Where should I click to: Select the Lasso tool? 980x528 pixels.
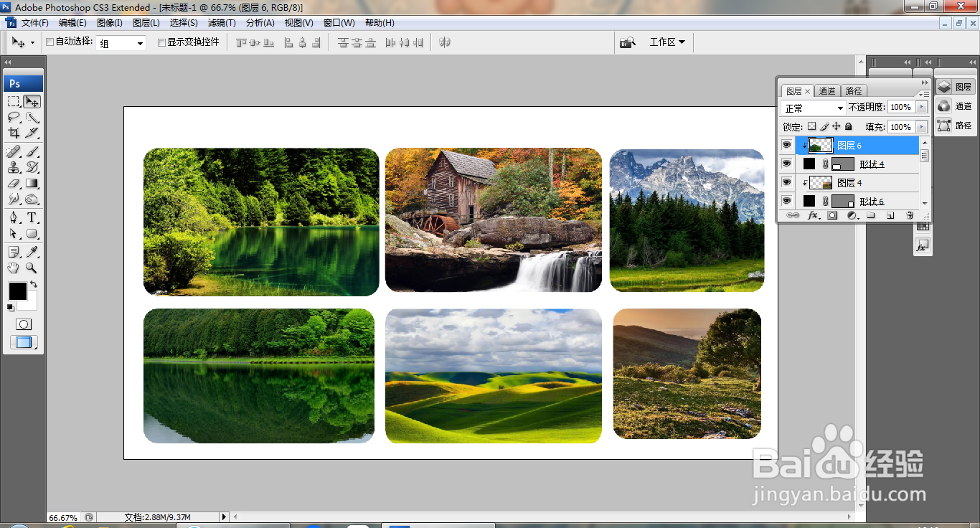(14, 117)
